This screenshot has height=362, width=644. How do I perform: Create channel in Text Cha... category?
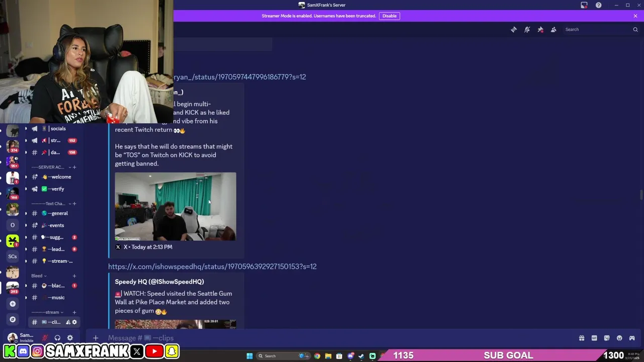[x=74, y=204]
